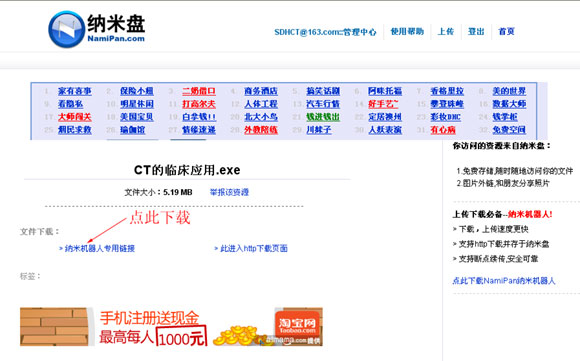
Task: Click the red 纳米机器人! sidebar link
Action: (530, 214)
